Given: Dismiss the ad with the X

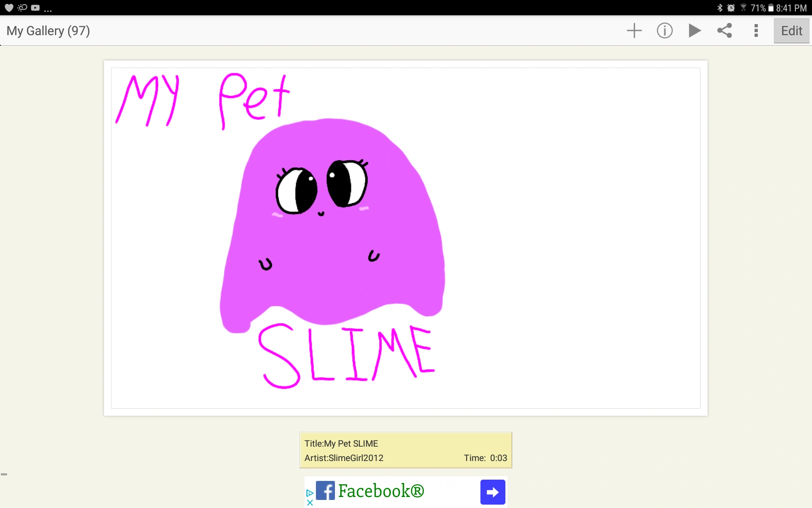Looking at the screenshot, I should pos(310,503).
